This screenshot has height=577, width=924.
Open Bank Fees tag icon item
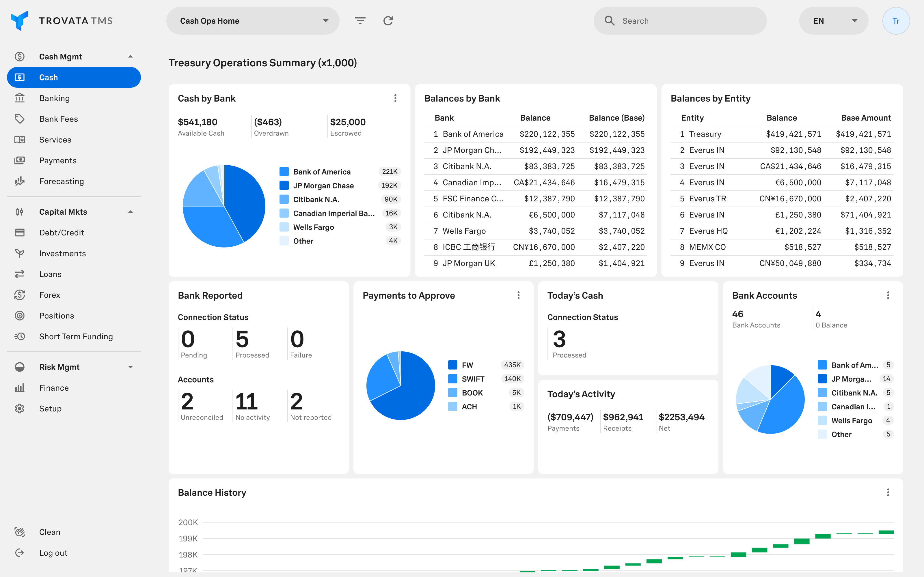tap(20, 119)
